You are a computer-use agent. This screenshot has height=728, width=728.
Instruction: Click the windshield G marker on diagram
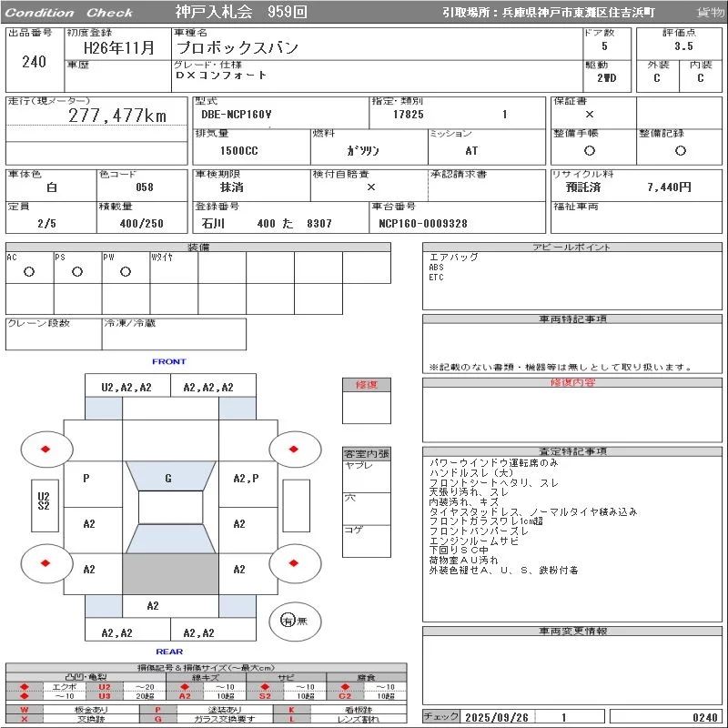(168, 478)
